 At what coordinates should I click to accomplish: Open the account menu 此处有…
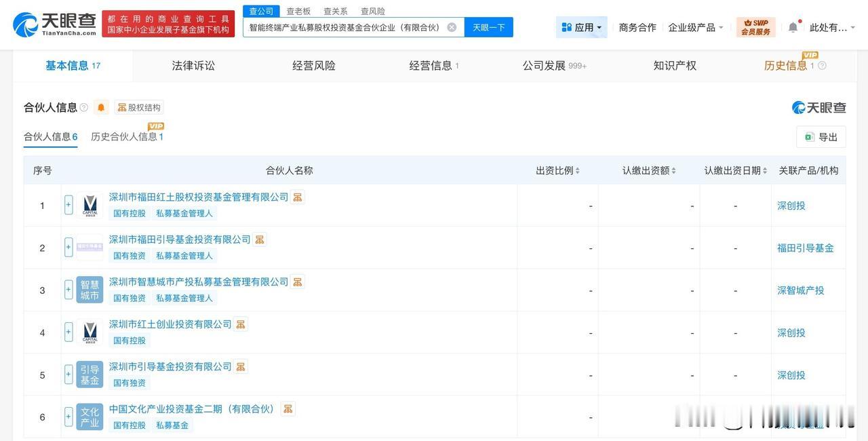tap(832, 27)
